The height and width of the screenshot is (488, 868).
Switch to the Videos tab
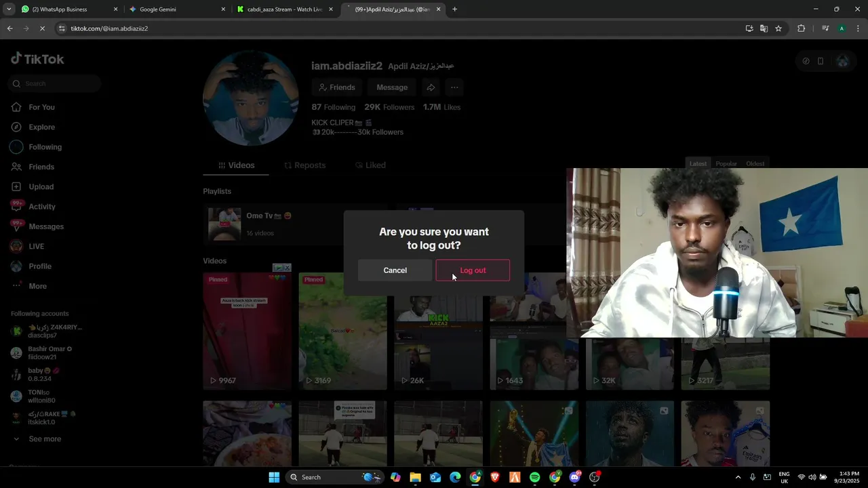pyautogui.click(x=236, y=165)
